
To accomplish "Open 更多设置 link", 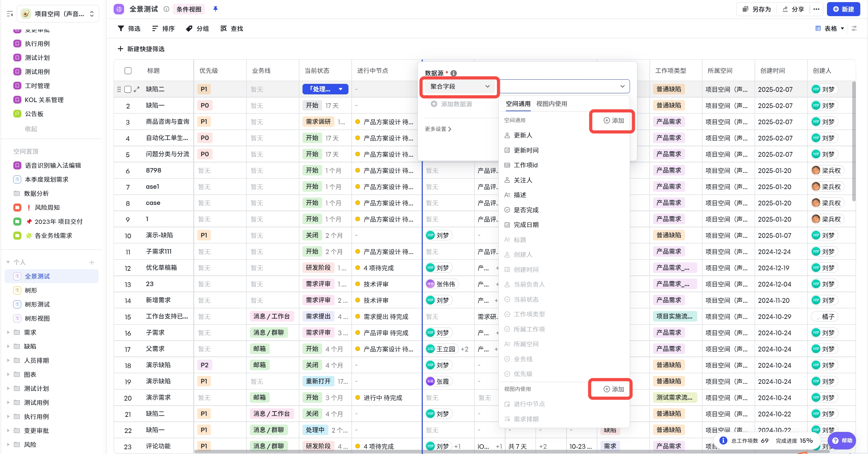I will pyautogui.click(x=438, y=129).
